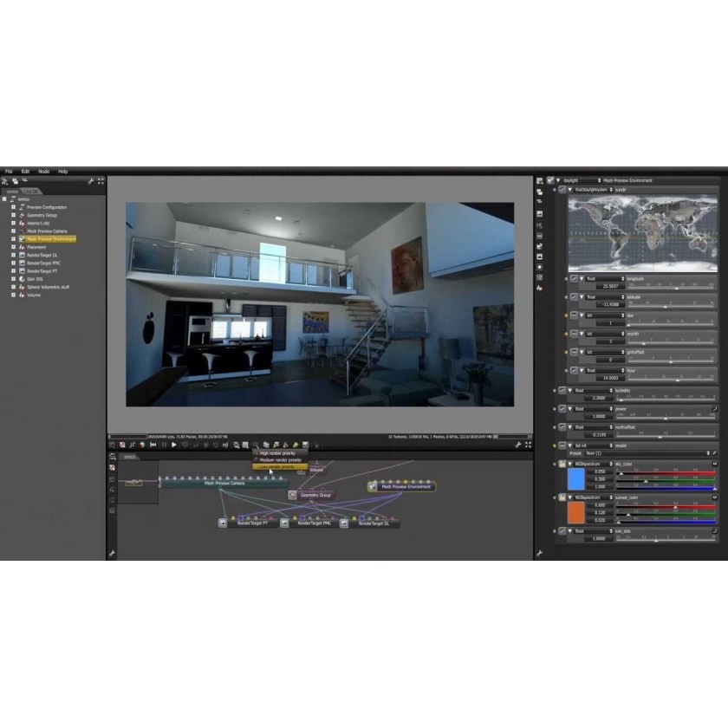Select Skin SSS in the outliner

click(x=35, y=279)
